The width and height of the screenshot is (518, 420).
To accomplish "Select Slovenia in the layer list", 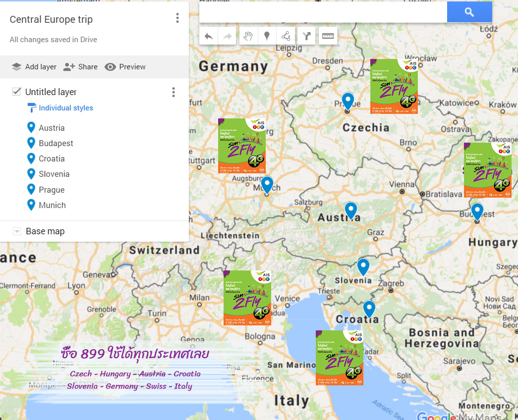I will click(x=54, y=174).
